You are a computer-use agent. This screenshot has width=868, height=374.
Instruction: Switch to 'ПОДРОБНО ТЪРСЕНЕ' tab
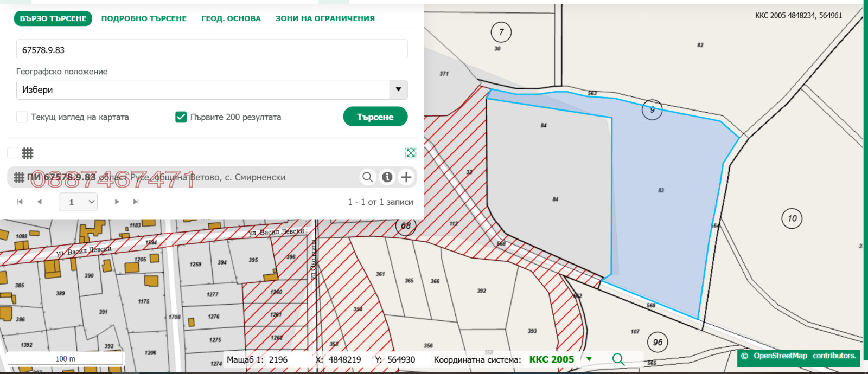tap(144, 18)
